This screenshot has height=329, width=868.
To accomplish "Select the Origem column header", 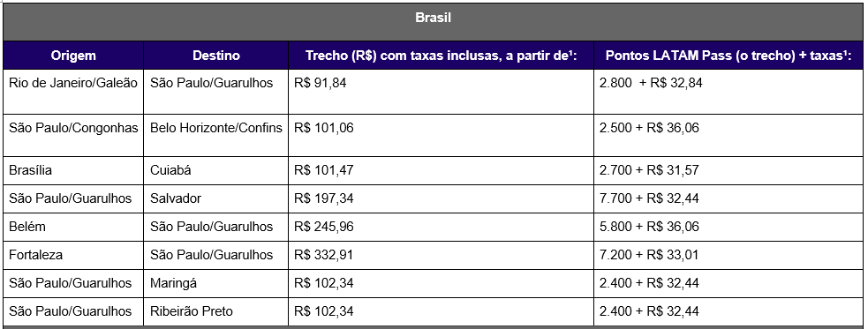I will [73, 56].
